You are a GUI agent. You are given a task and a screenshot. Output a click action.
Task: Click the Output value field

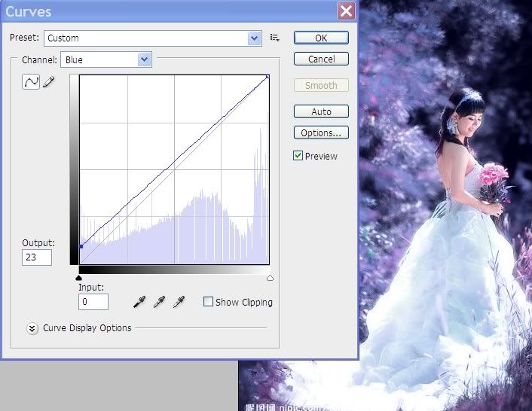point(37,257)
